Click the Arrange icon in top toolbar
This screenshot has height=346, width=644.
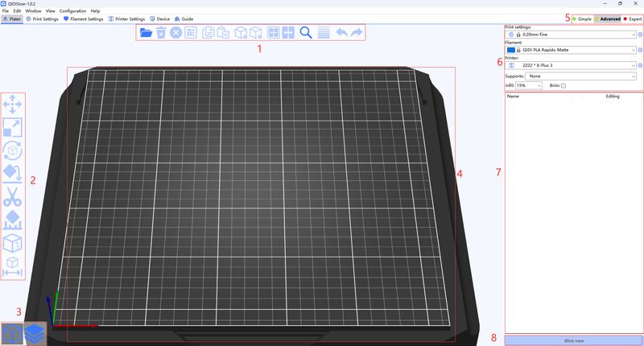pos(191,33)
